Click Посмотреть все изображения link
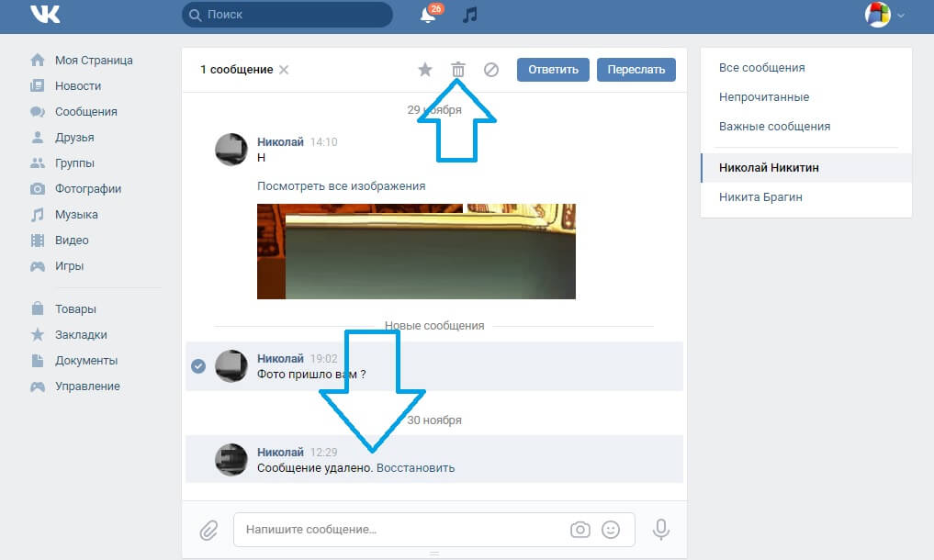The width and height of the screenshot is (934, 560). tap(342, 185)
